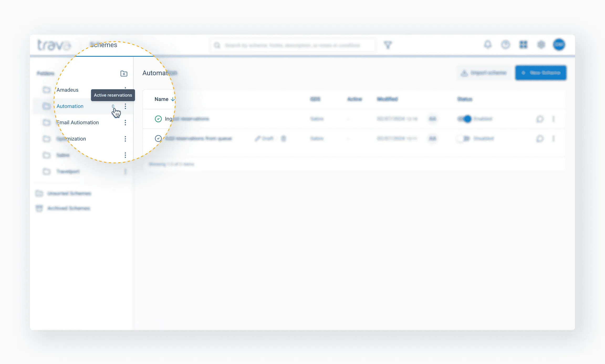Open the options menu for the Amadeus folder
The height and width of the screenshot is (364, 605).
click(126, 88)
